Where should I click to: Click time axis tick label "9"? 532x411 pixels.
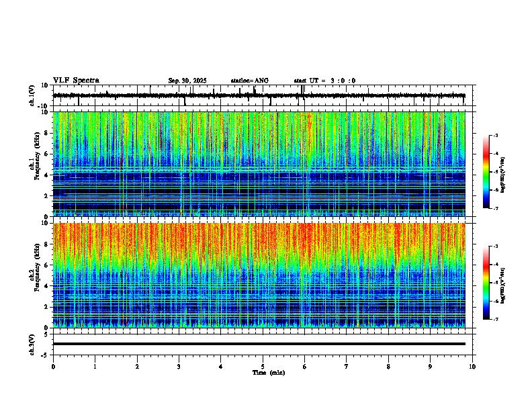click(430, 367)
